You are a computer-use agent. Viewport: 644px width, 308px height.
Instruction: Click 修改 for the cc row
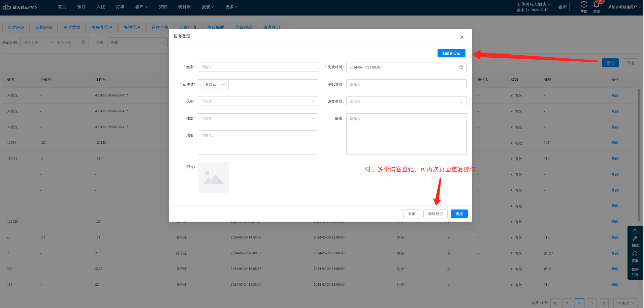(x=615, y=237)
